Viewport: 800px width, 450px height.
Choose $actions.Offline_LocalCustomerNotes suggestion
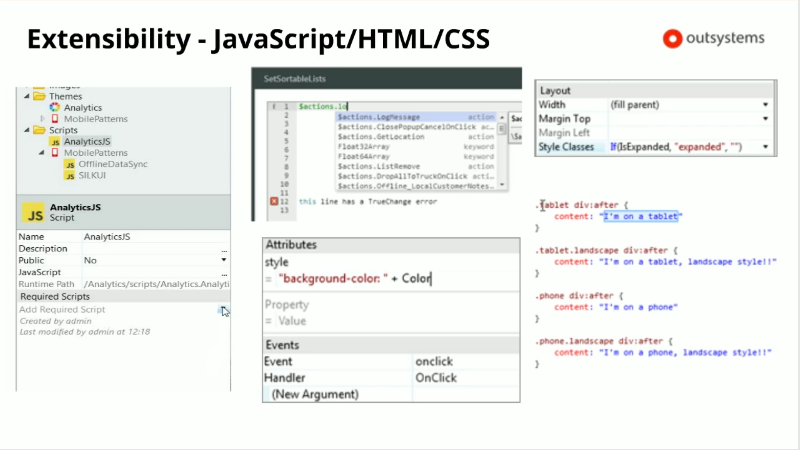(x=416, y=186)
